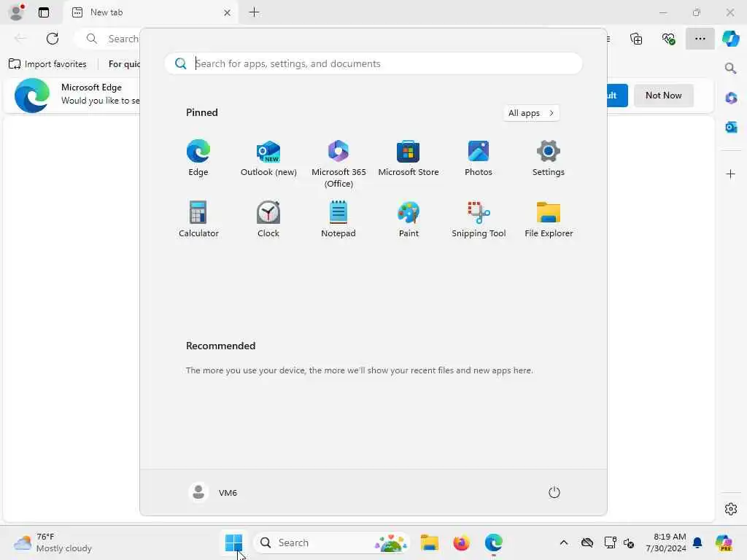
Task: Open Edge Collections button
Action: click(636, 39)
